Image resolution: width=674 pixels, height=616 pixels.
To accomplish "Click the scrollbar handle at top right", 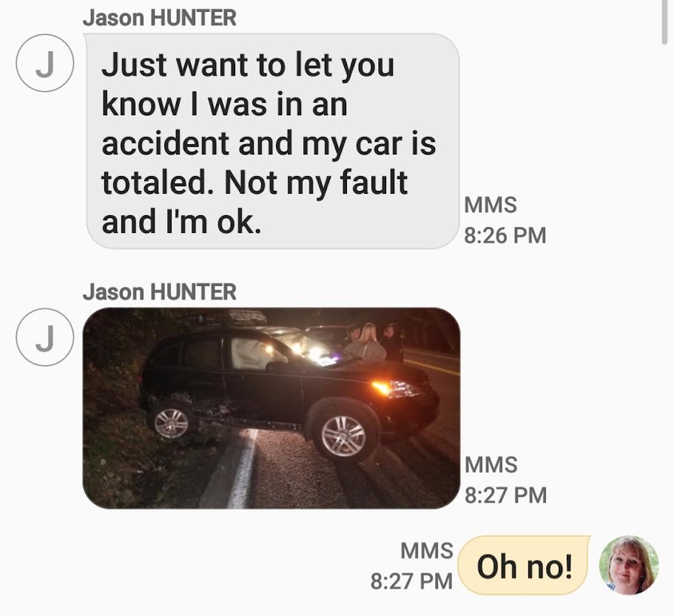I will coord(664,21).
